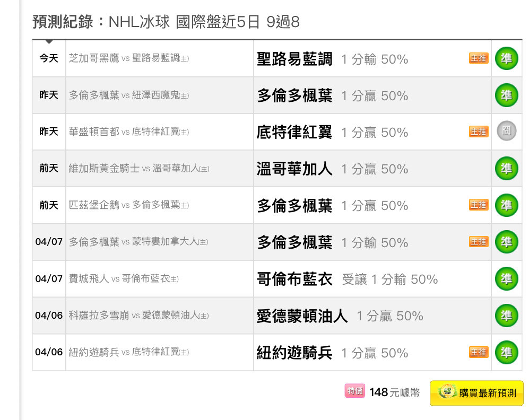This screenshot has width=529, height=420.
Task: Select the 匹茲堡企鵝 vs 多倫多楓葉 matchup
Action: (128, 205)
